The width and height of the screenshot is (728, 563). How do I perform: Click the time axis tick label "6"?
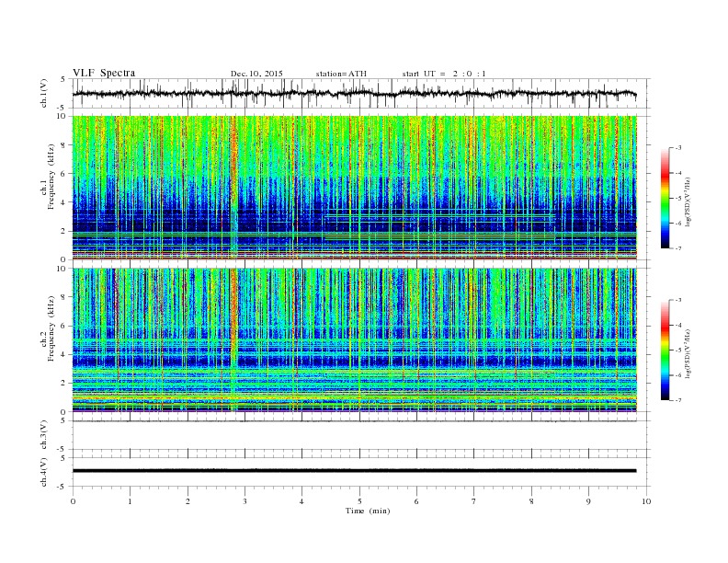(x=416, y=501)
